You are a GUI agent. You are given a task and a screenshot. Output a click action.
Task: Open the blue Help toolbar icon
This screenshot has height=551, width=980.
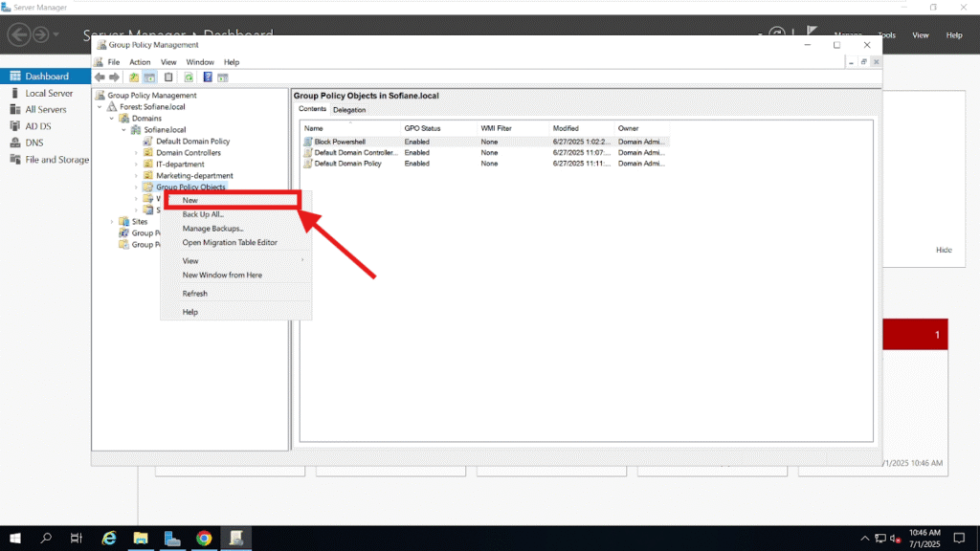(x=208, y=77)
